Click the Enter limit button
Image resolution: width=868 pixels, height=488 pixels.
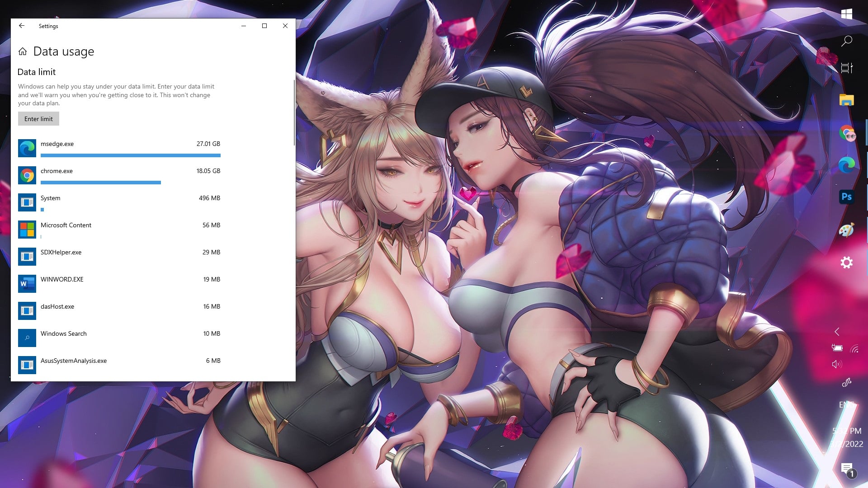click(x=38, y=119)
